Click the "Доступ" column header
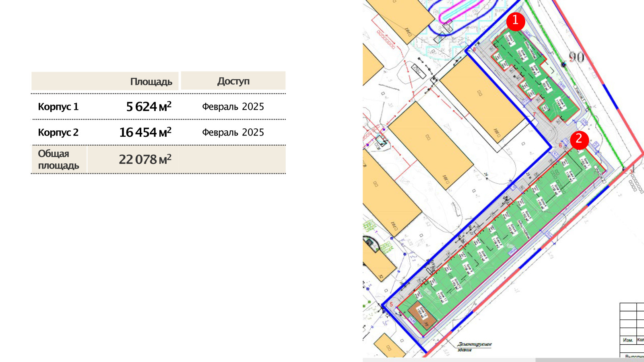 click(233, 81)
